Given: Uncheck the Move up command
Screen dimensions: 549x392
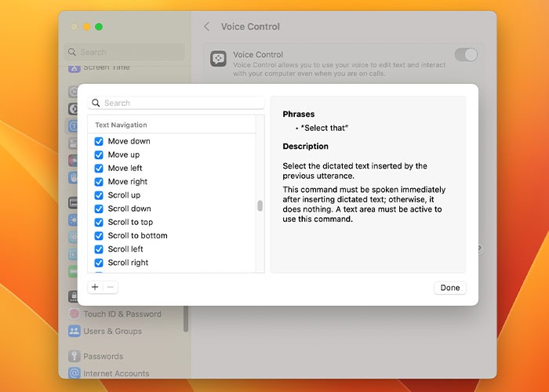Looking at the screenshot, I should [99, 154].
